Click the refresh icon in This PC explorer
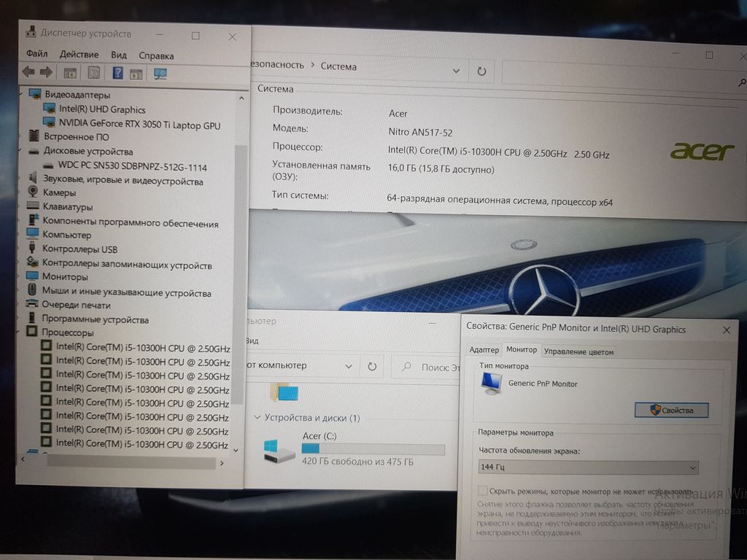The image size is (747, 560). point(372,366)
